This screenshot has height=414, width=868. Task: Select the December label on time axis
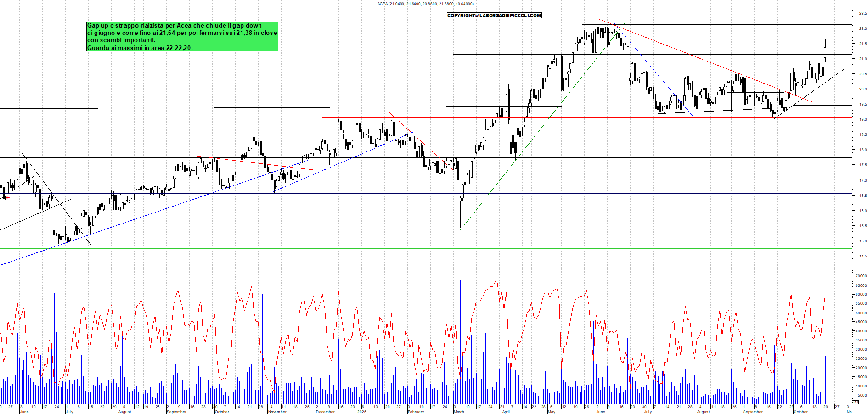(x=325, y=412)
